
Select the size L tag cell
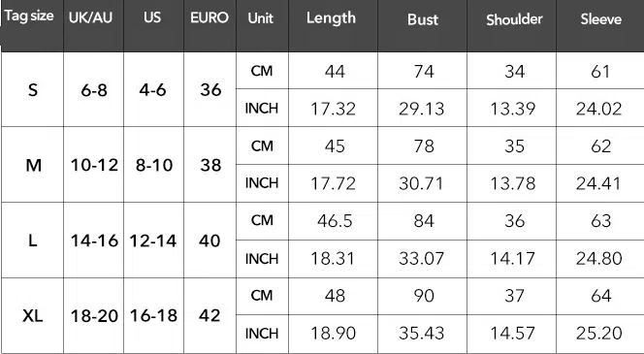pyautogui.click(x=33, y=241)
